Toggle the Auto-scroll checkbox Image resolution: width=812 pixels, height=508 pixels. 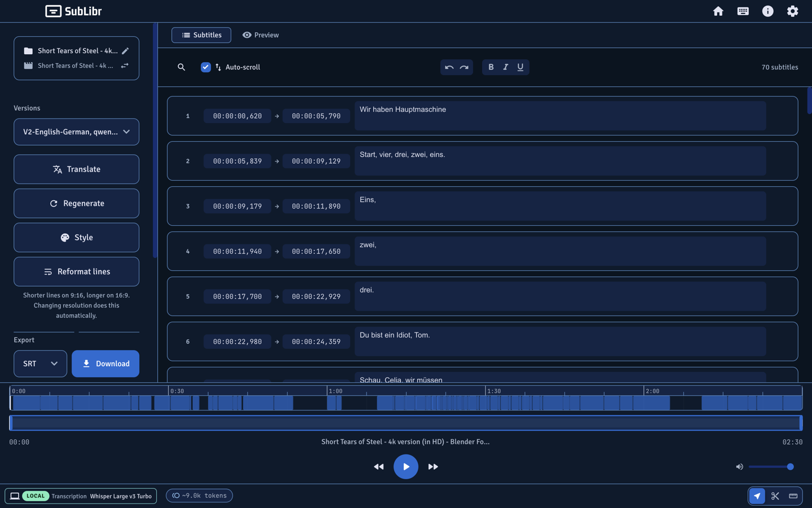pyautogui.click(x=206, y=67)
